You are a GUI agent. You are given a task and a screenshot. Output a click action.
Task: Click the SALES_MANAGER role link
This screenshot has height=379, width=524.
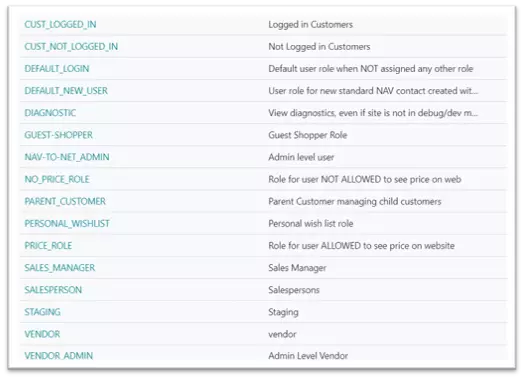[x=59, y=267]
